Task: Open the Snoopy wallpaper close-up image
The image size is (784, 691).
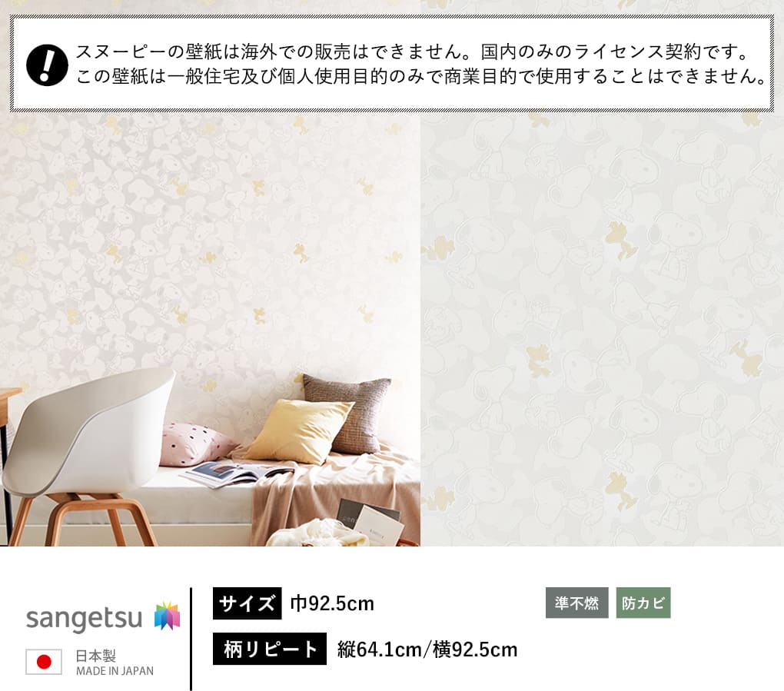Action: tap(602, 330)
